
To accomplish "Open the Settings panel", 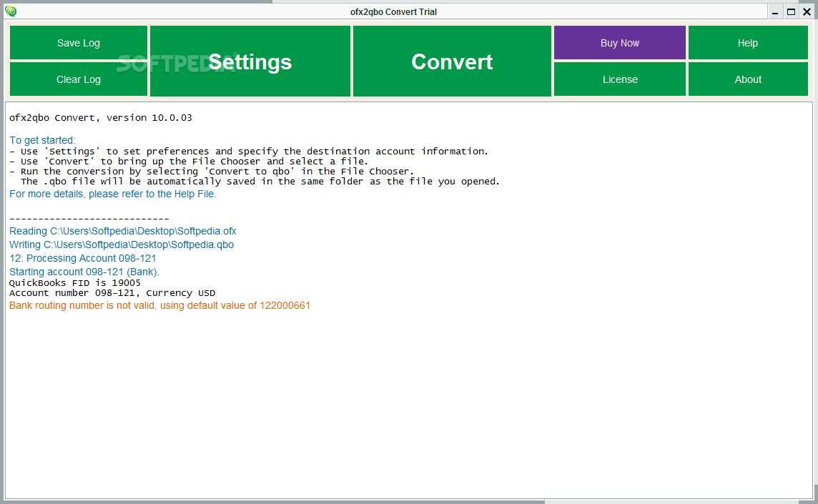I will point(250,61).
